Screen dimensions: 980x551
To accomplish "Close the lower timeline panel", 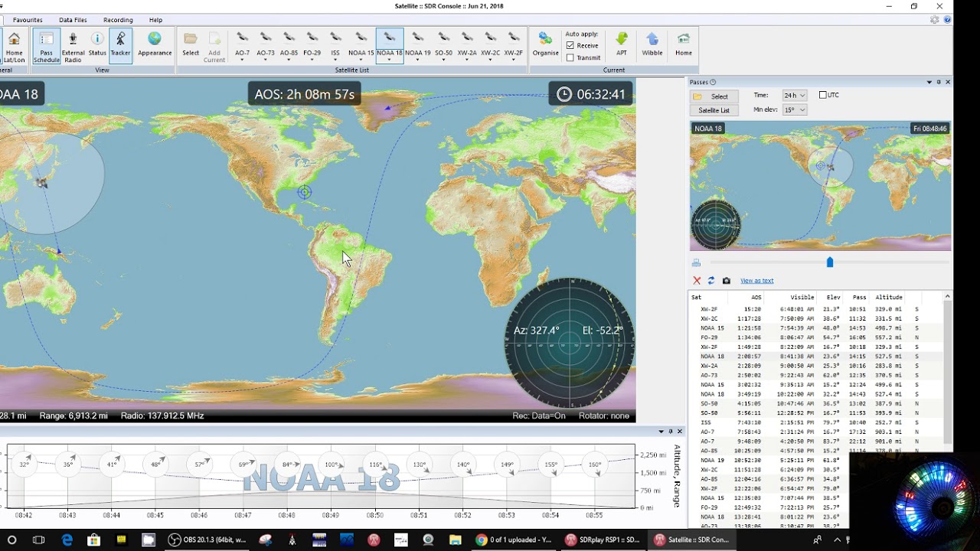I will [680, 432].
